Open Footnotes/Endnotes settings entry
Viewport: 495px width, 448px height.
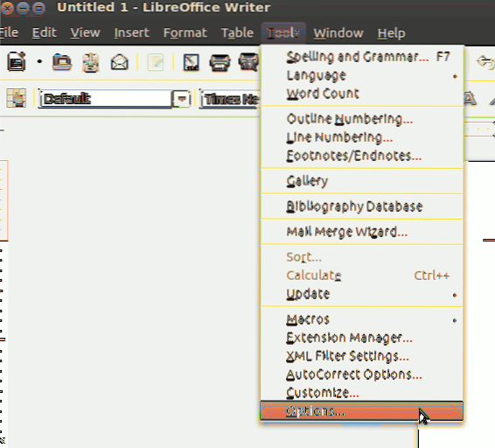point(362,156)
